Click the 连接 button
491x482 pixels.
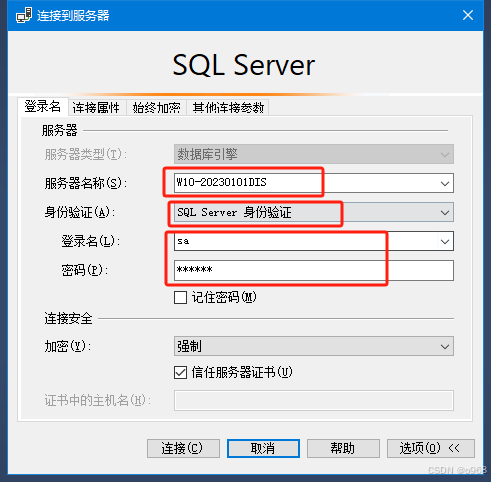tap(183, 448)
